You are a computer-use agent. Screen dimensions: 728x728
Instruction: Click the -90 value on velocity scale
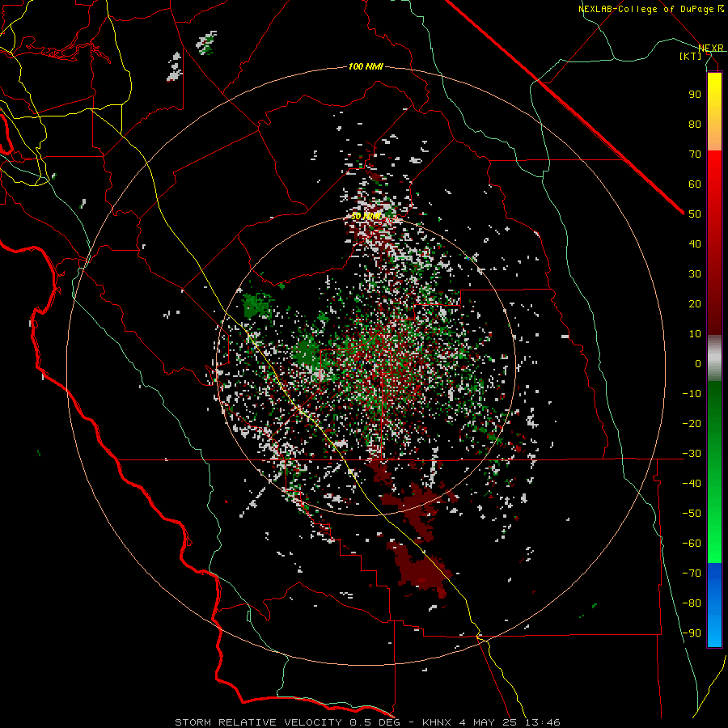(x=692, y=633)
